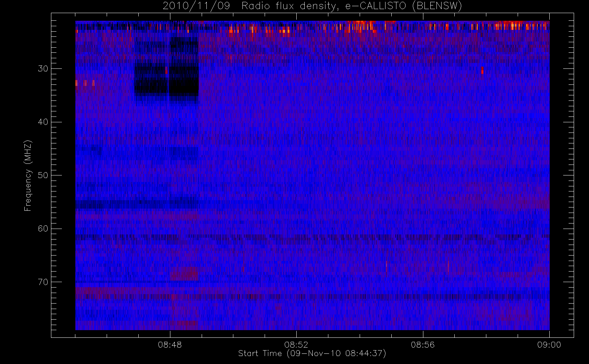Click the 'Start Time (09-Nov-10 08:44:37)' label
Screen dimensions: 589x364
[312, 353]
